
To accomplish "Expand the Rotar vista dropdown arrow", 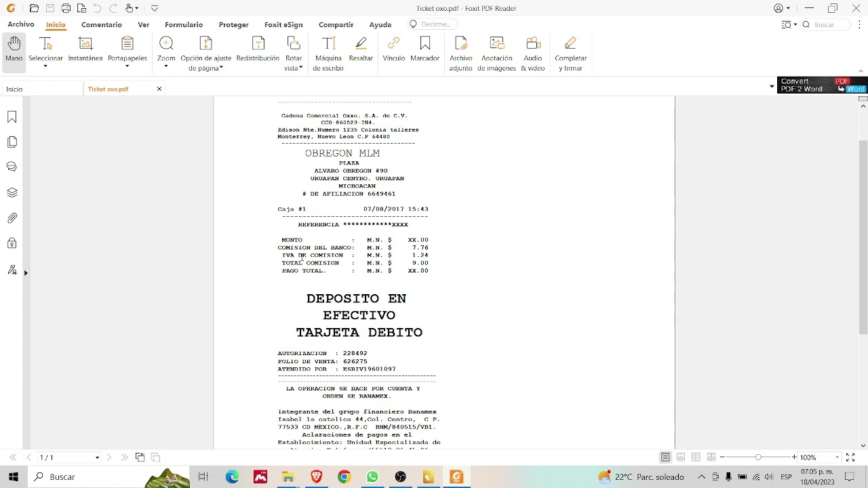I will (x=300, y=68).
